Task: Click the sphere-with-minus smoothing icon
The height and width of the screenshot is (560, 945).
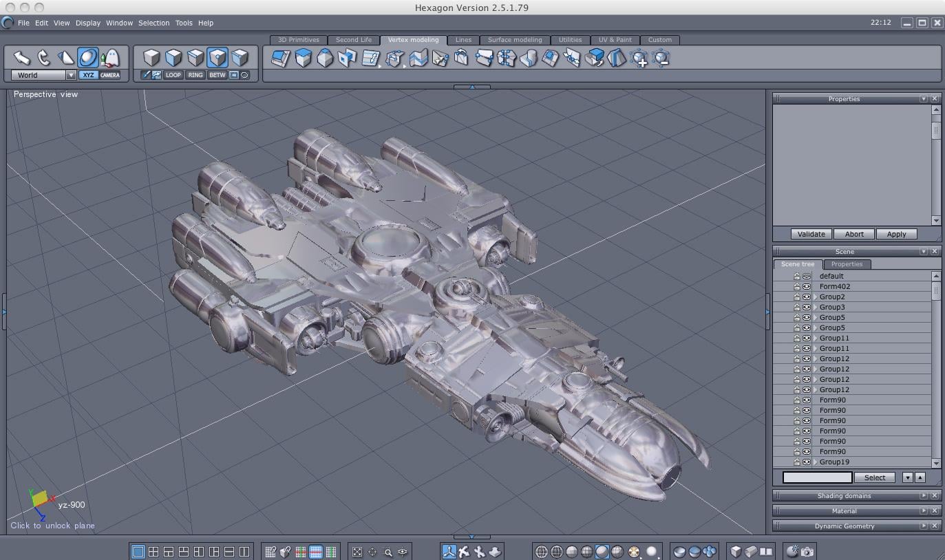Action: 661,58
